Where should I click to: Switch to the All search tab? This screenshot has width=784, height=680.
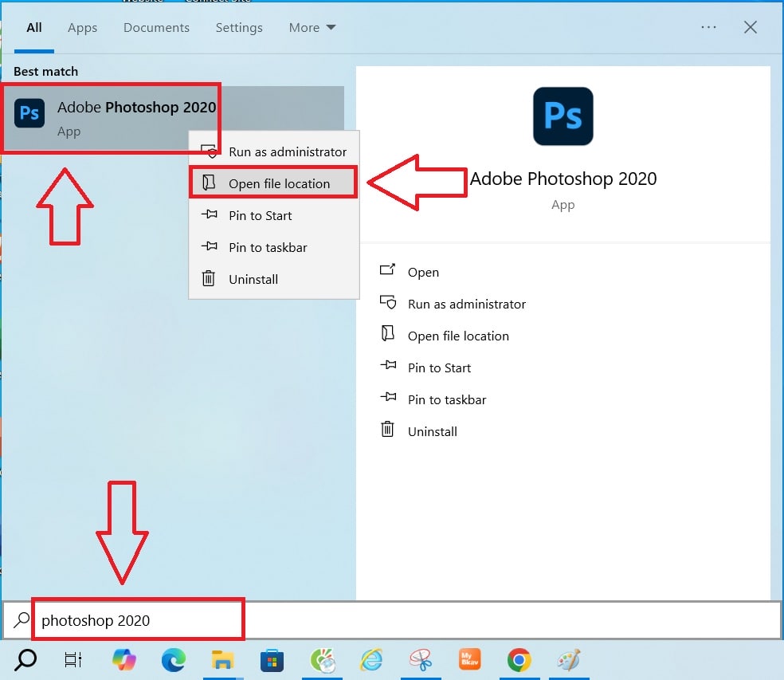coord(34,28)
